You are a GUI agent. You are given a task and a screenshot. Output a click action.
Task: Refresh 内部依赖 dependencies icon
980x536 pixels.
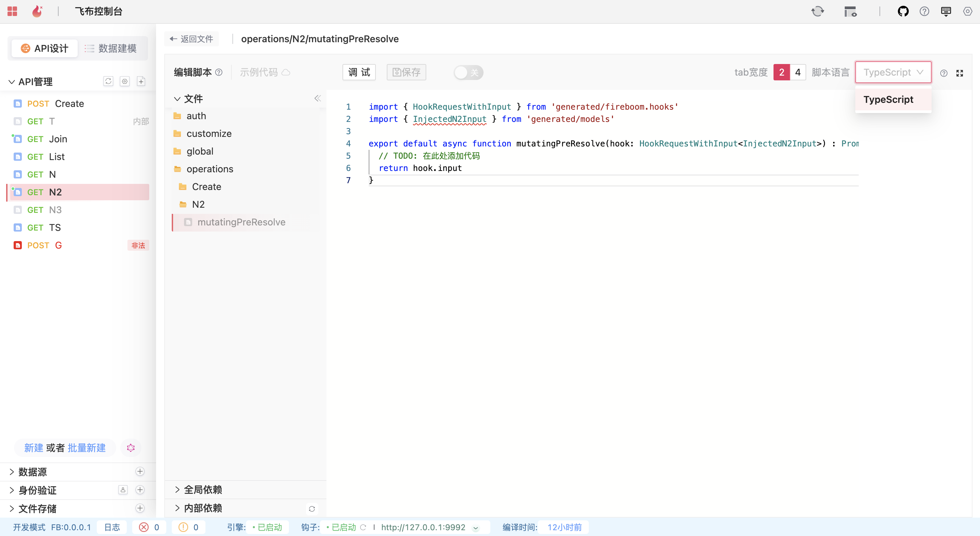[x=312, y=509]
